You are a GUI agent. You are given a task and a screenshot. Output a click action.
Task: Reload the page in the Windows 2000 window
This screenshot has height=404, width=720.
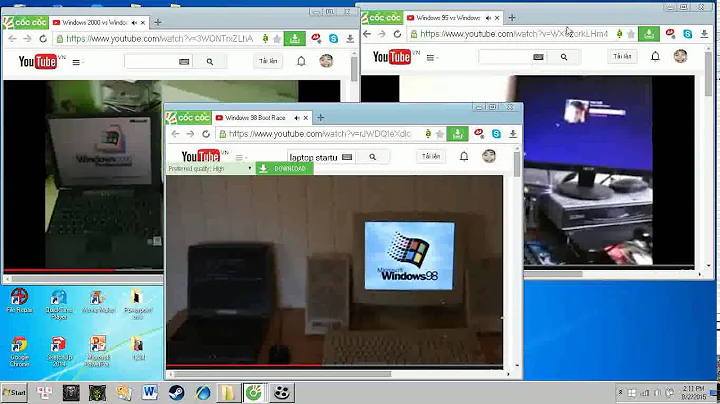(43, 39)
